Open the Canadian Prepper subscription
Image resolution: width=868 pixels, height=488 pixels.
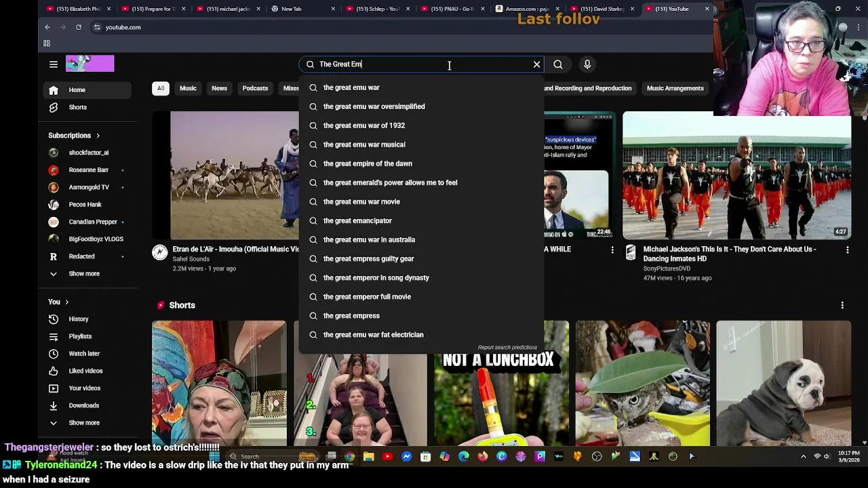pos(88,222)
